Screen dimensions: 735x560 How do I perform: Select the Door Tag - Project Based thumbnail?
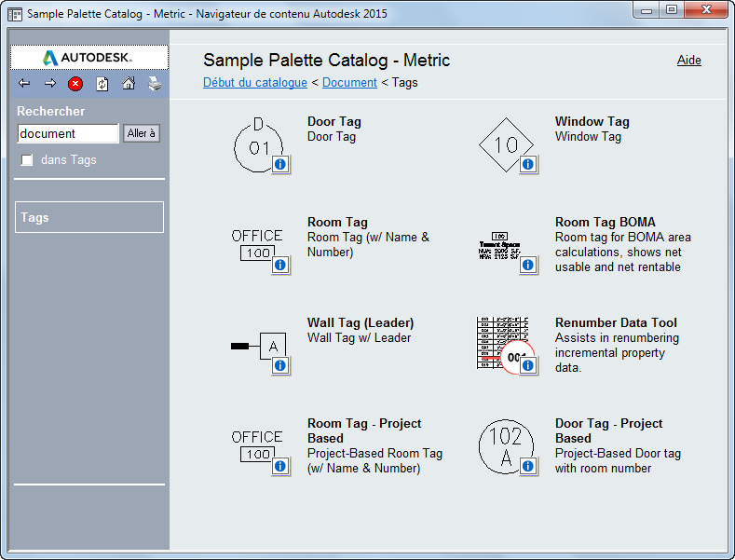[x=506, y=446]
